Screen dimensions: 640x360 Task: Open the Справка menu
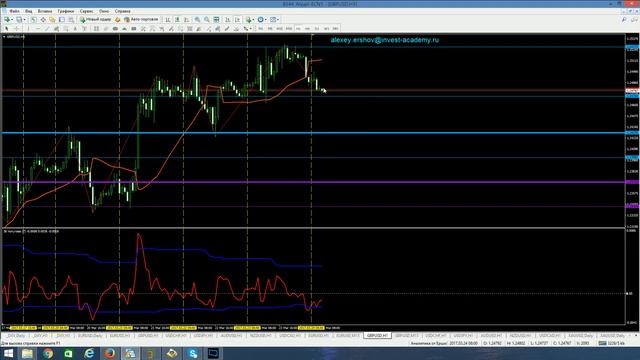pos(122,11)
